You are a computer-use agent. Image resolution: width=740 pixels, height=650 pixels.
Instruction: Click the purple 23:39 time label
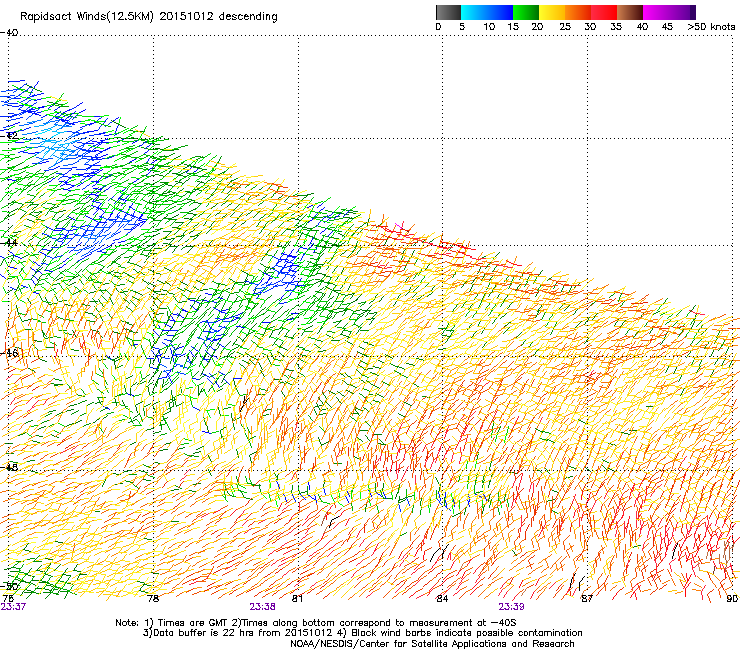[x=512, y=607]
